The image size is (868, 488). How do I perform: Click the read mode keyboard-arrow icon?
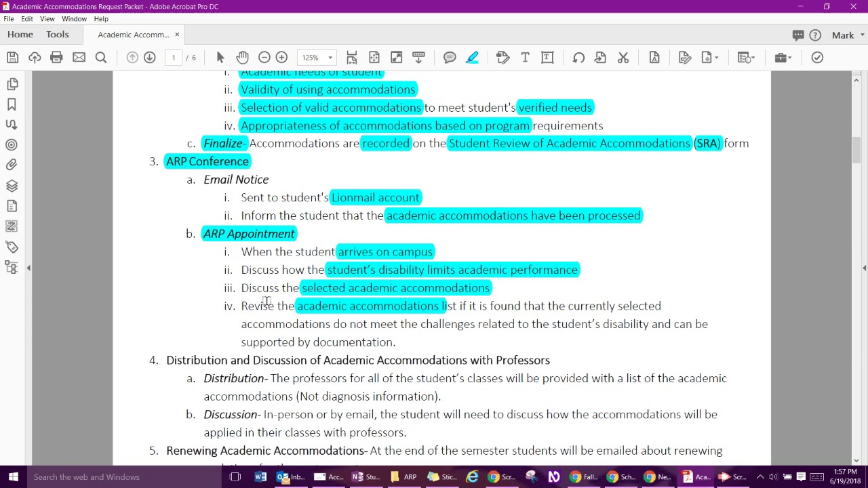[418, 58]
